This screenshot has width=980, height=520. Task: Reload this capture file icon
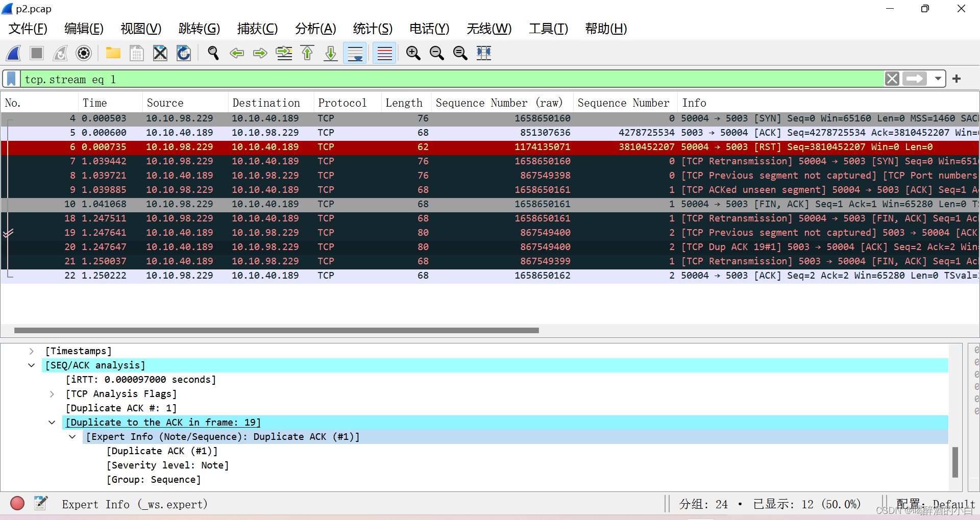pos(184,53)
